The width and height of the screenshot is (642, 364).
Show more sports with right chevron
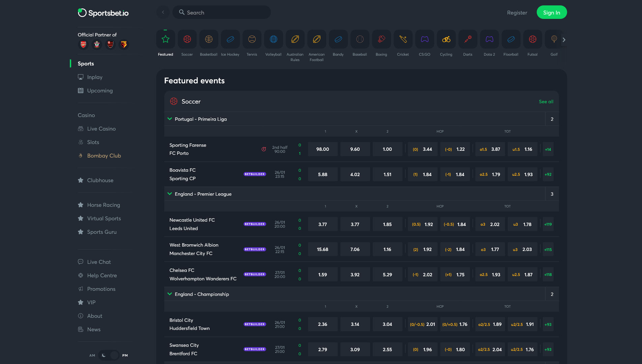(564, 40)
